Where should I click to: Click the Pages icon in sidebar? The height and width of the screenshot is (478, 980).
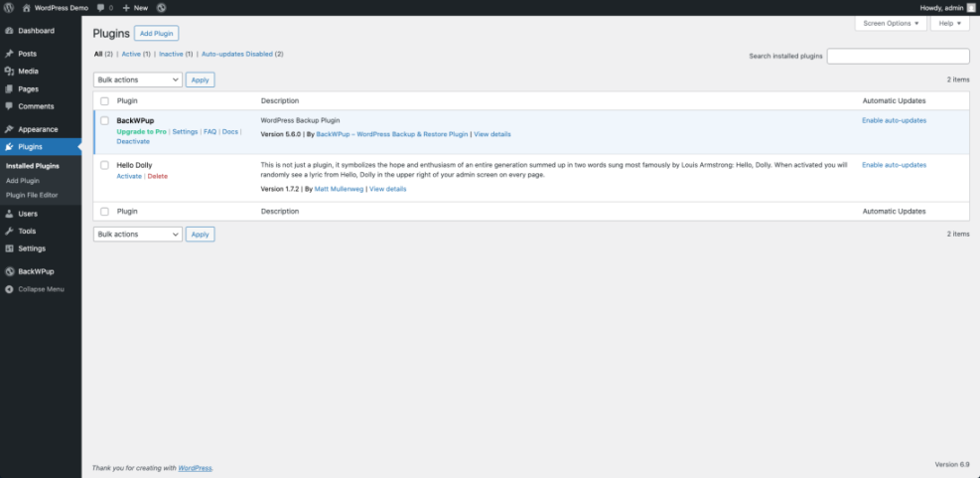point(9,88)
